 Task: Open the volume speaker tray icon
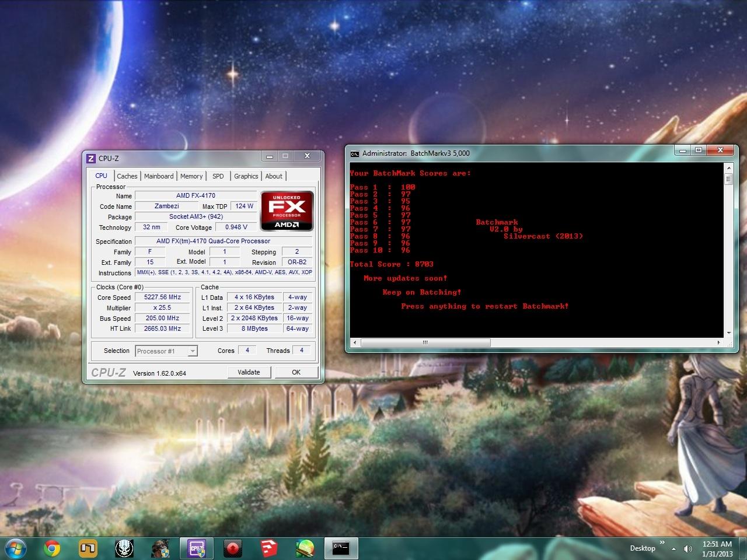[x=687, y=549]
